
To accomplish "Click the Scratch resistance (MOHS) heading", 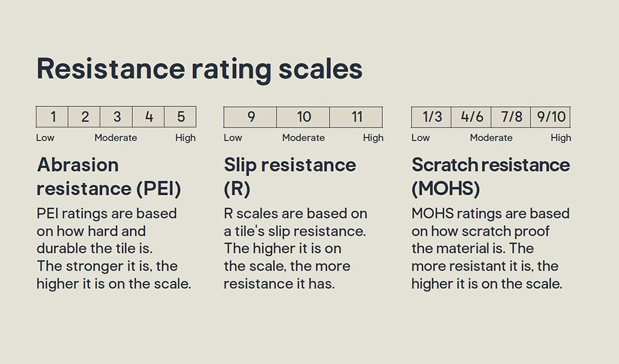I will tap(491, 177).
